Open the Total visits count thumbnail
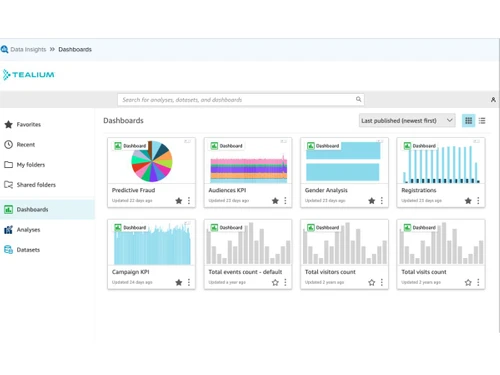The height and width of the screenshot is (375, 500). click(x=441, y=243)
